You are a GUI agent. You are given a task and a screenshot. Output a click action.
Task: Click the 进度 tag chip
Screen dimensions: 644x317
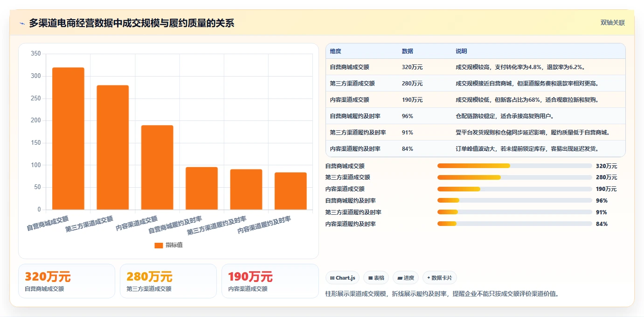point(406,278)
